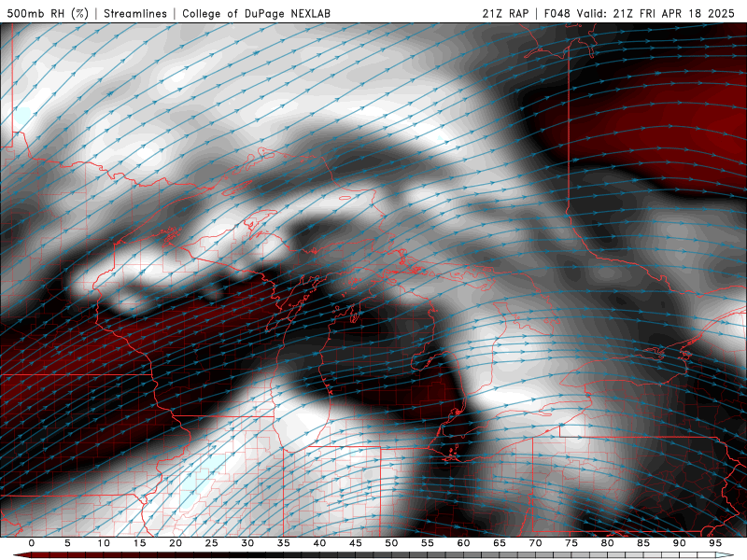Click the colorbar label '40'
Screen dimensions: 747x560
(319, 543)
